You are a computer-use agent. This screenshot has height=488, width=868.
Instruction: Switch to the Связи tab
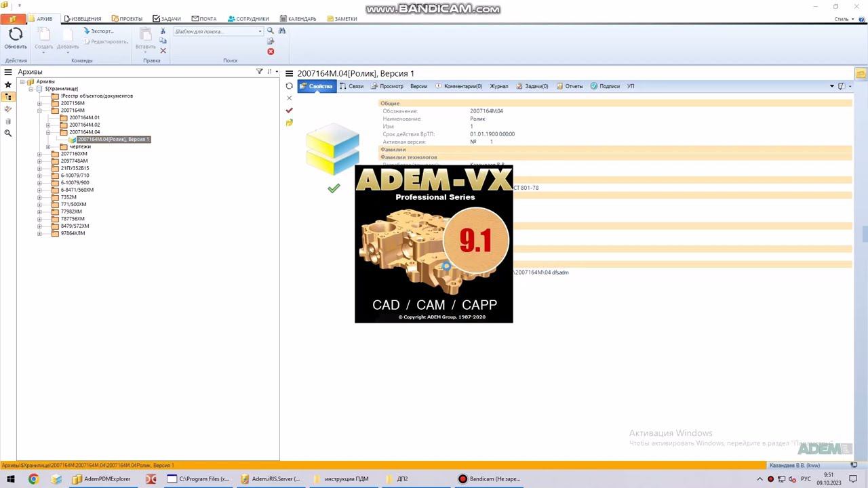click(x=352, y=86)
